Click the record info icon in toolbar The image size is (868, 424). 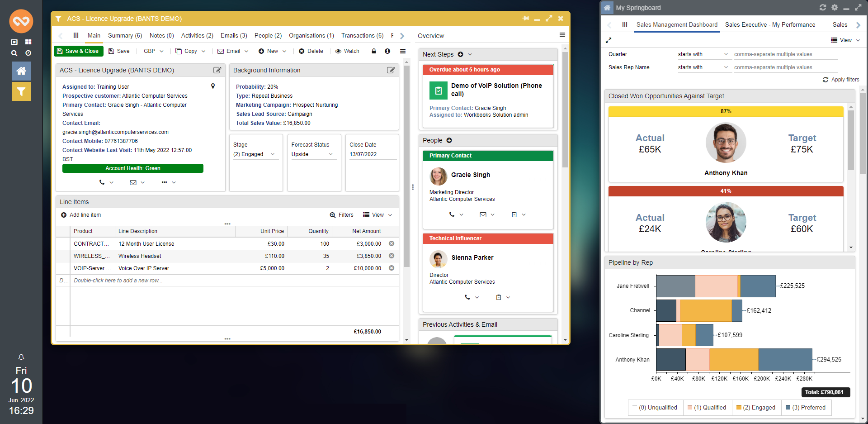(387, 51)
